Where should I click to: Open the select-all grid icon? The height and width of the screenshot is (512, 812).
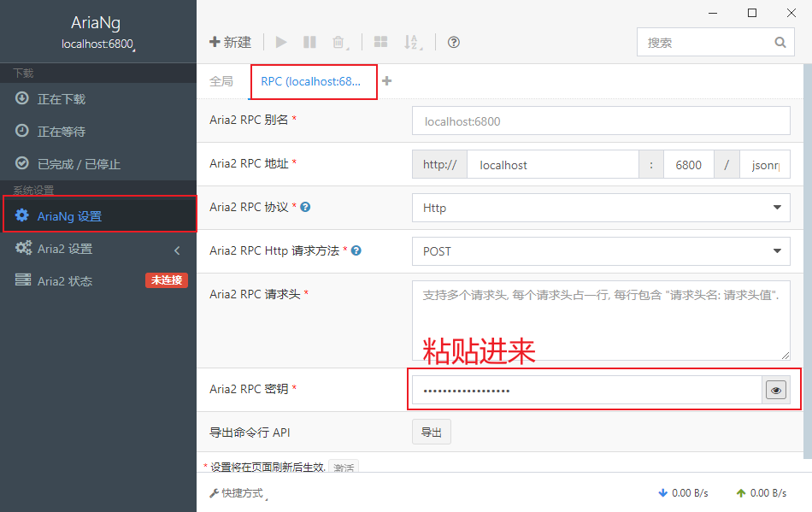pyautogui.click(x=380, y=42)
